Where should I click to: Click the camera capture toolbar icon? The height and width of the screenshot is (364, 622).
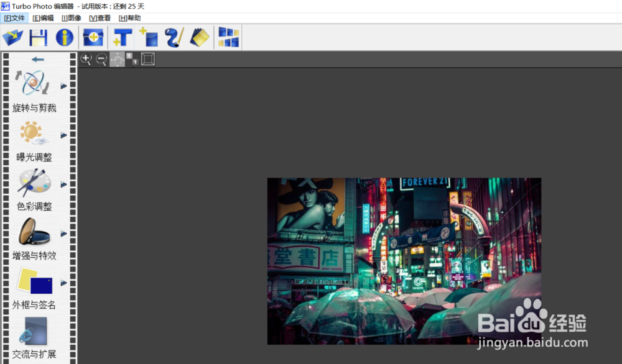93,38
